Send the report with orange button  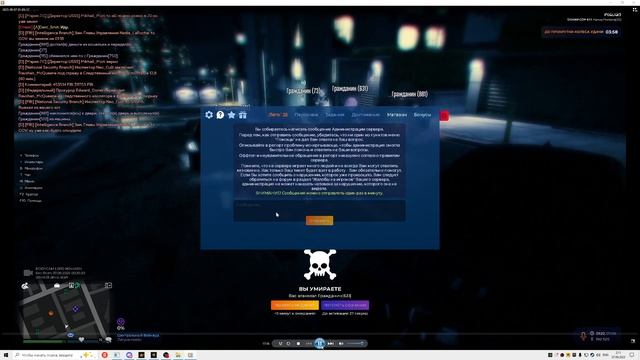(x=319, y=220)
